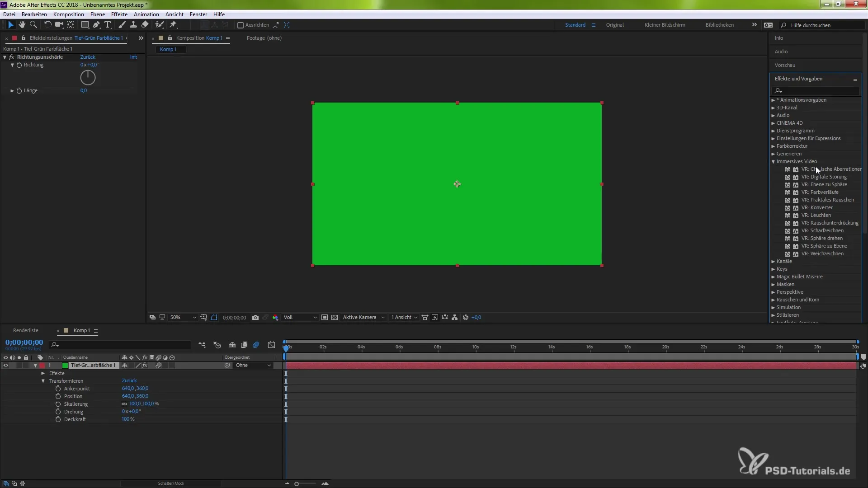This screenshot has height=488, width=868.
Task: Select the Pen tool
Action: pos(96,25)
